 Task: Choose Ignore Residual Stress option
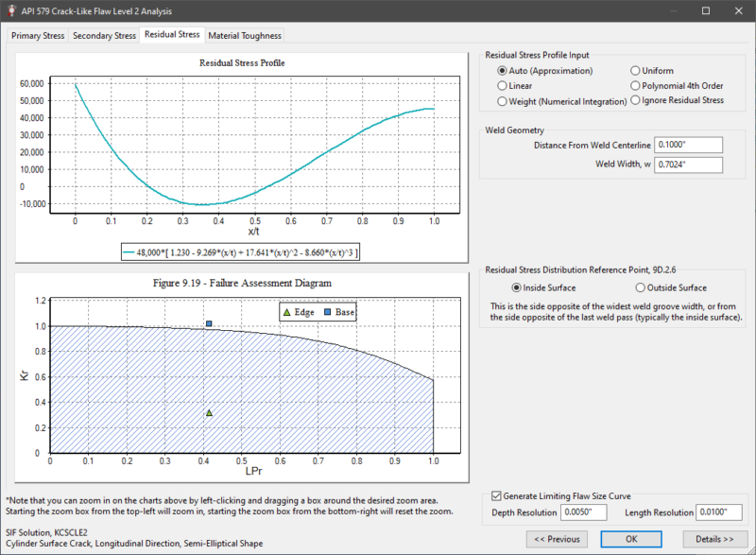click(636, 100)
